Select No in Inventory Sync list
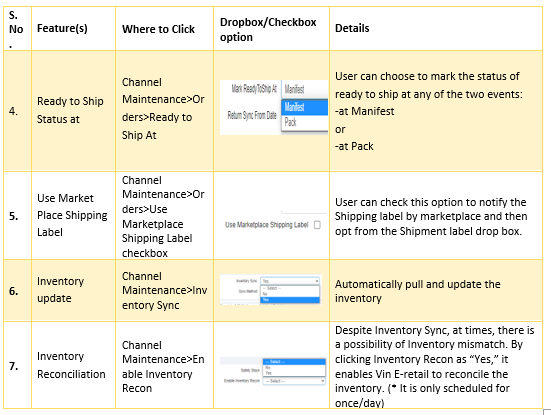Image resolution: width=551 pixels, height=415 pixels. (x=290, y=294)
